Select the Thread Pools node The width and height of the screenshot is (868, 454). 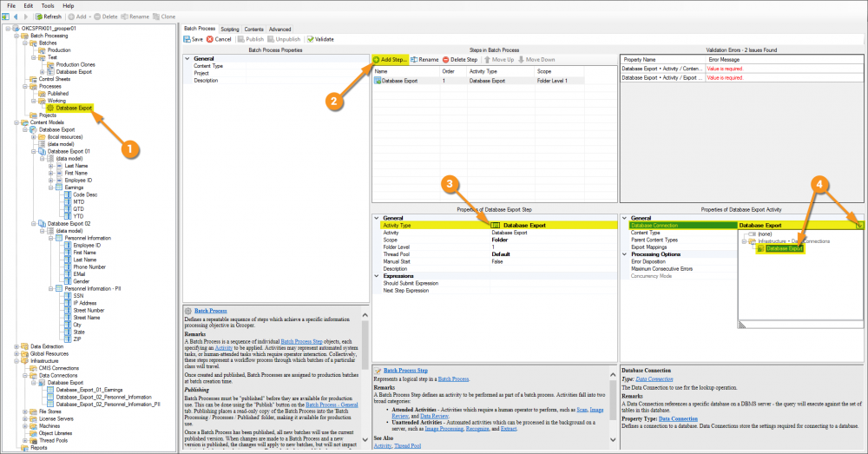click(x=53, y=441)
